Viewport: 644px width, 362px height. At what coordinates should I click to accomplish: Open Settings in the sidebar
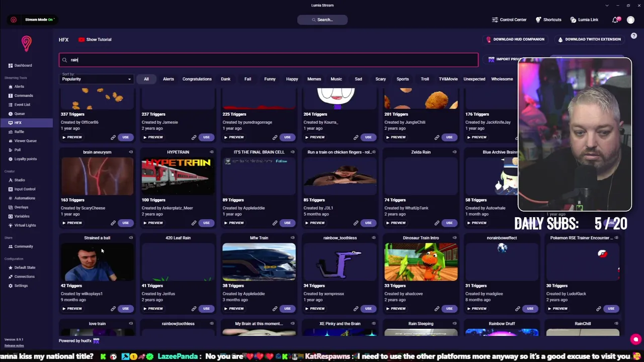[x=18, y=286]
